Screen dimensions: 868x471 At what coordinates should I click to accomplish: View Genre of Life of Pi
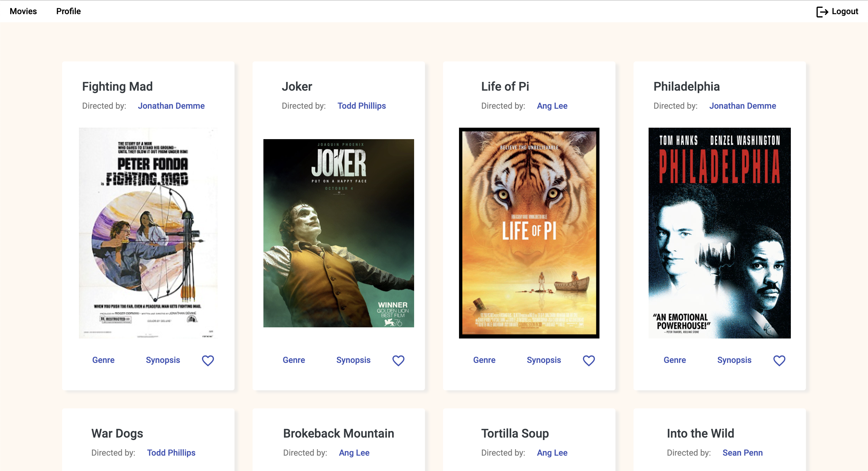pyautogui.click(x=484, y=360)
